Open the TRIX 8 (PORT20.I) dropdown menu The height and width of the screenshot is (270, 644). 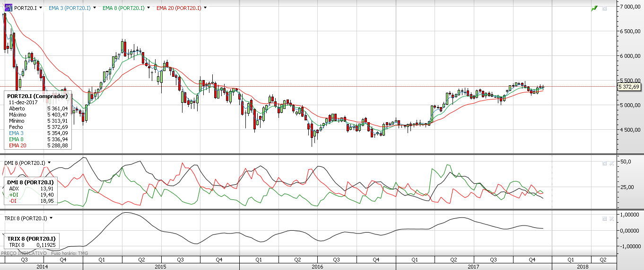51,218
